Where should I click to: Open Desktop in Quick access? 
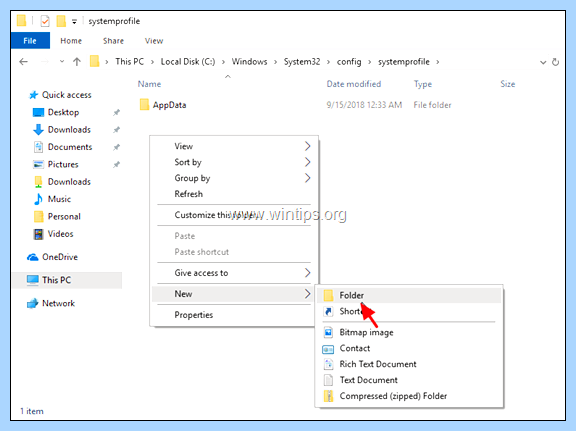[x=63, y=112]
